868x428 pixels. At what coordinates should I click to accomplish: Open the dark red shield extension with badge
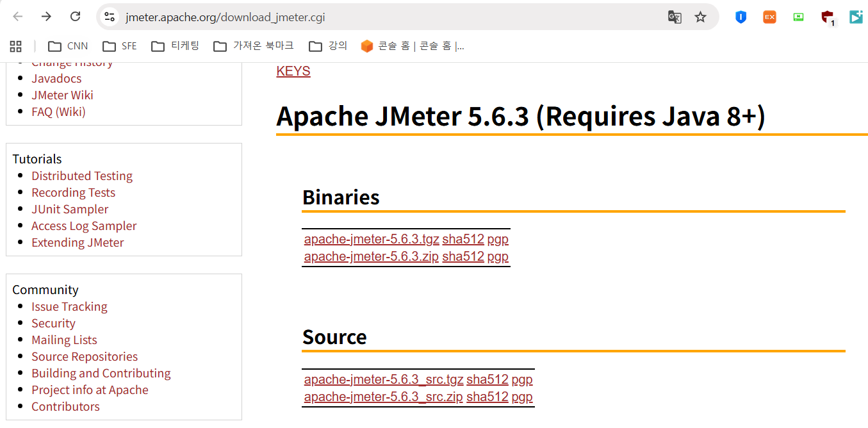pos(828,18)
